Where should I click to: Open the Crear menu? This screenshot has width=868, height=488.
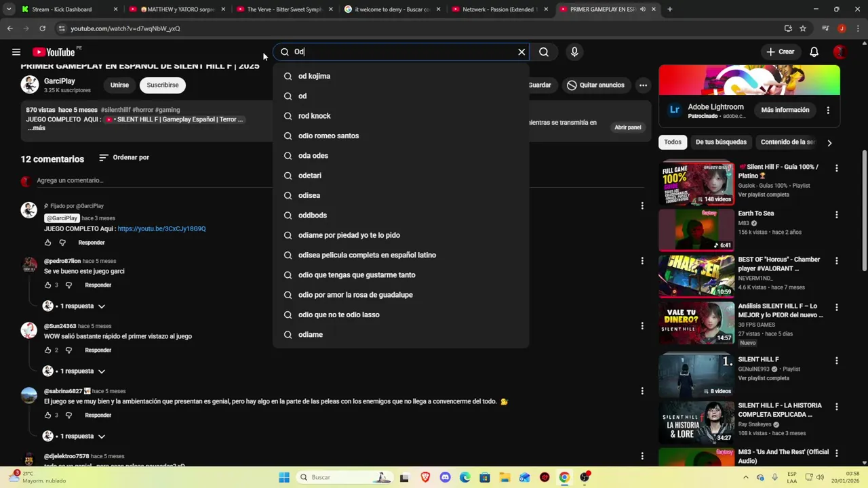(781, 52)
